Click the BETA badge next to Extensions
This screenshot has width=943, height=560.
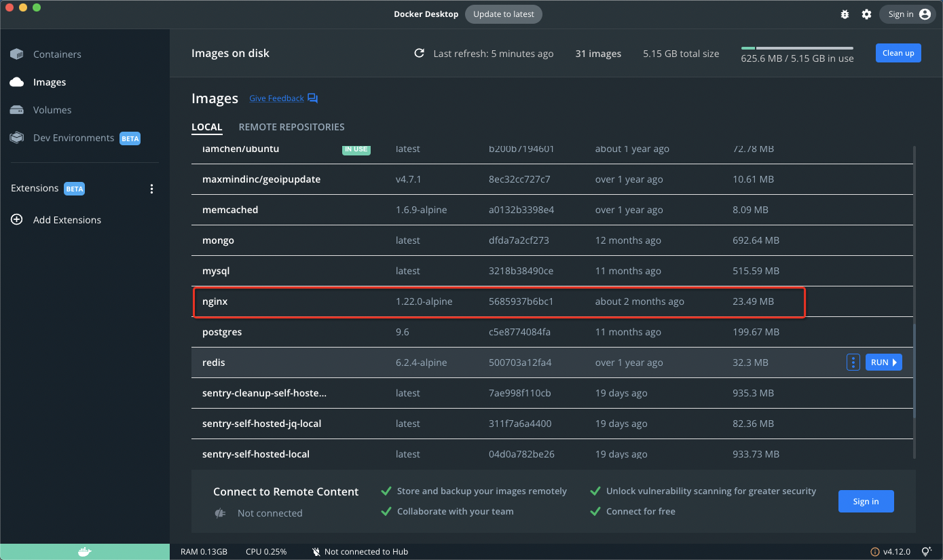[x=75, y=189]
